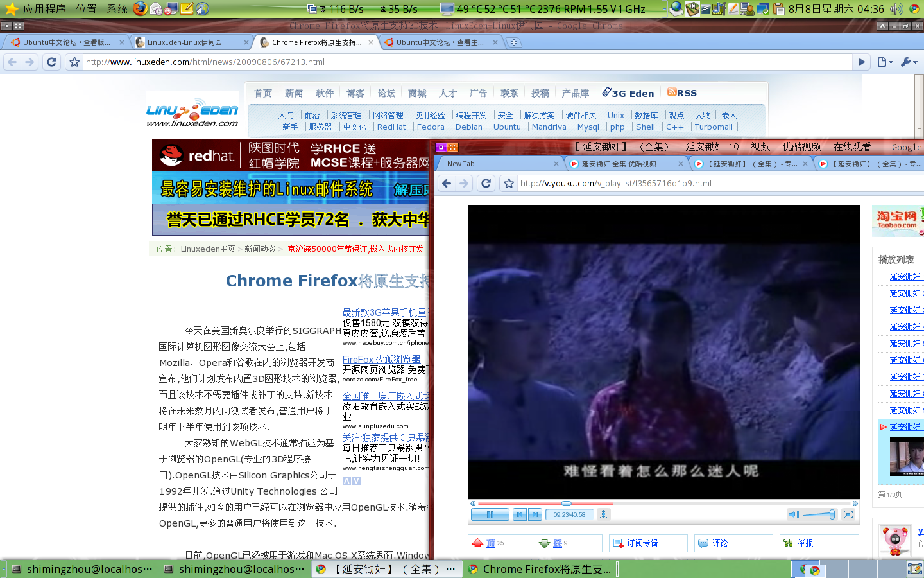Reload the youku page
Screen dimensions: 924x578
pyautogui.click(x=486, y=183)
